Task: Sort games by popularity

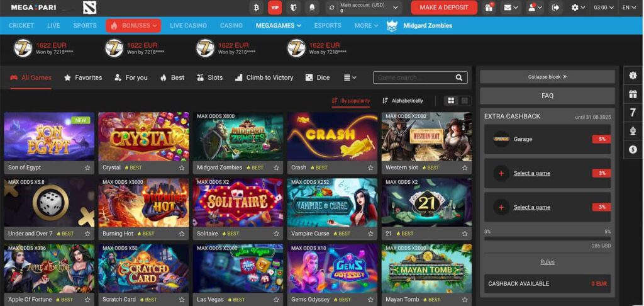Action: click(x=351, y=101)
